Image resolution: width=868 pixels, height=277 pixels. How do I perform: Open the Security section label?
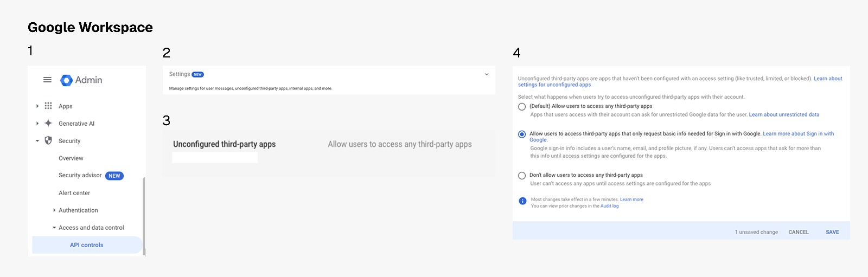pyautogui.click(x=69, y=141)
